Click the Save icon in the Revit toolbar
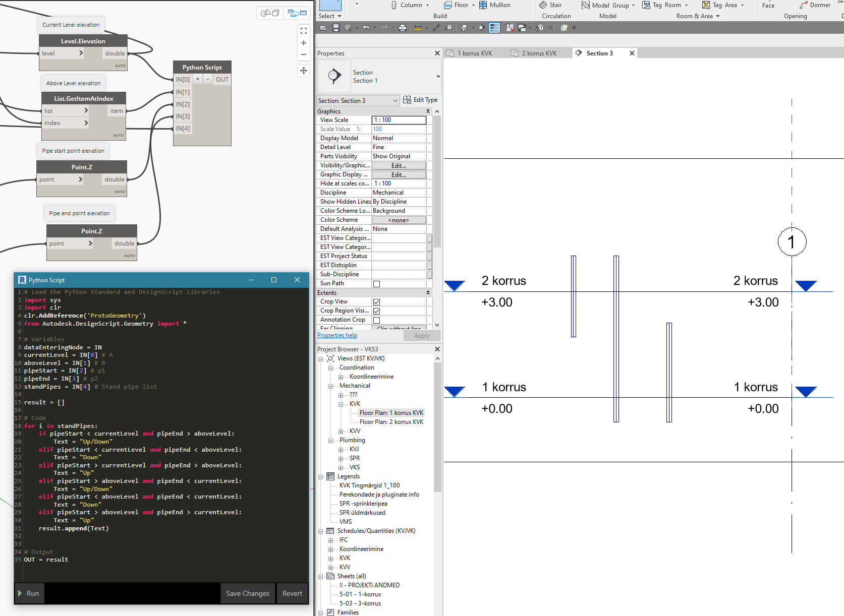 point(335,28)
